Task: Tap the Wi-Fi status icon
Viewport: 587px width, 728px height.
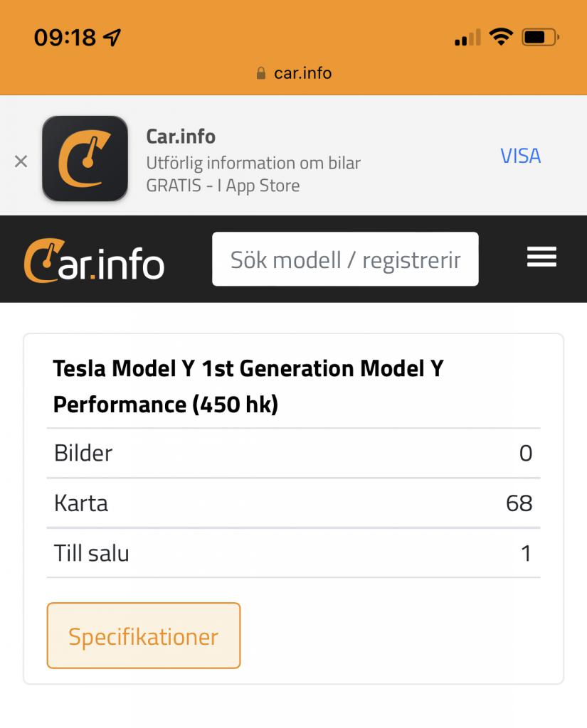Action: 501,37
